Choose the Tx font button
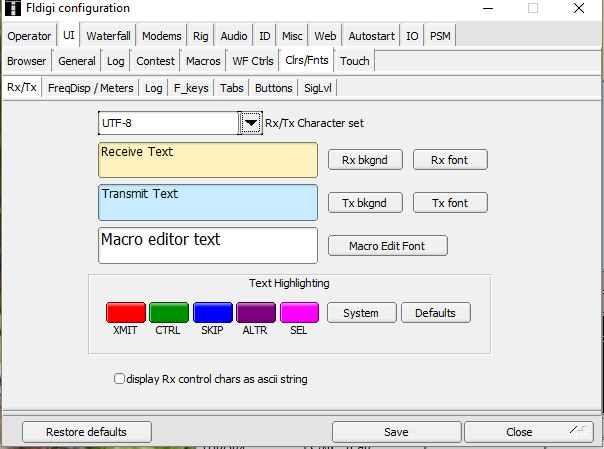Screen dimensions: 604x449 pyautogui.click(x=450, y=203)
